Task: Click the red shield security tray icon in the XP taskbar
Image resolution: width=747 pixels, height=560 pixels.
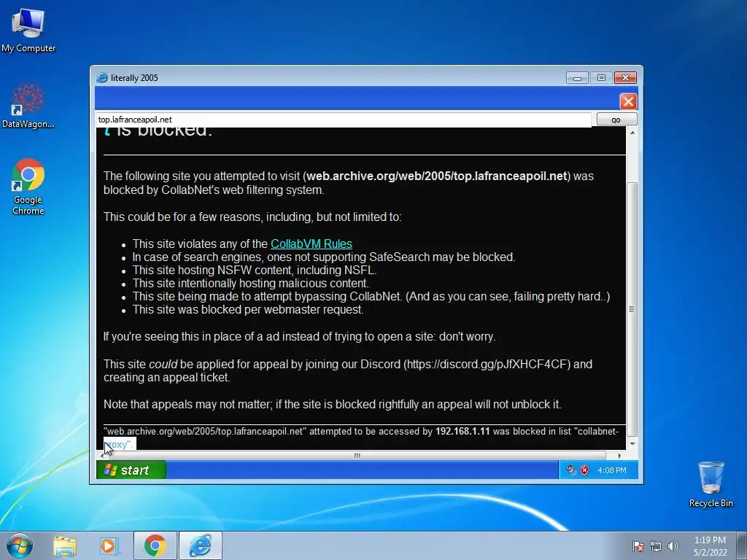Action: (584, 470)
